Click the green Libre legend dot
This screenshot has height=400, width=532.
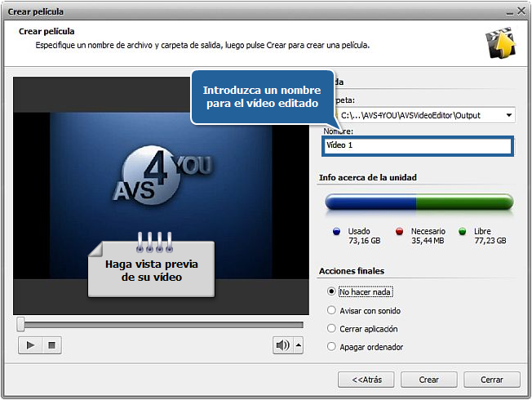[462, 232]
